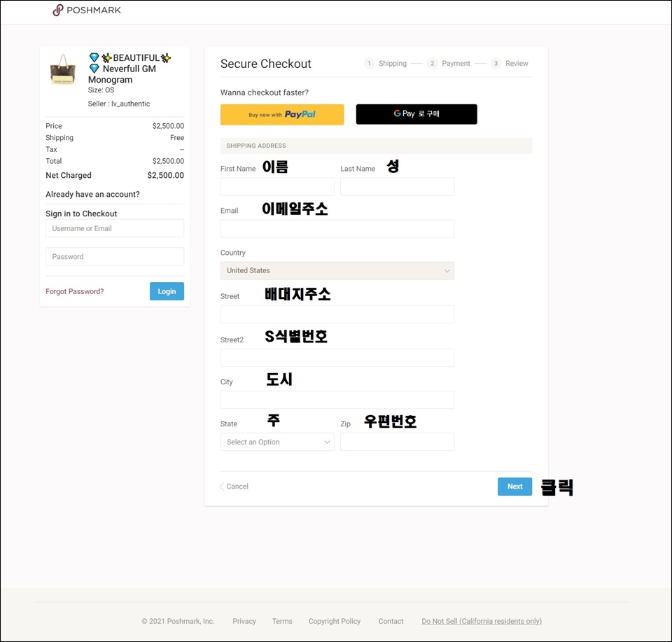The image size is (672, 642).
Task: Click the Already have an account? text
Action: click(92, 195)
